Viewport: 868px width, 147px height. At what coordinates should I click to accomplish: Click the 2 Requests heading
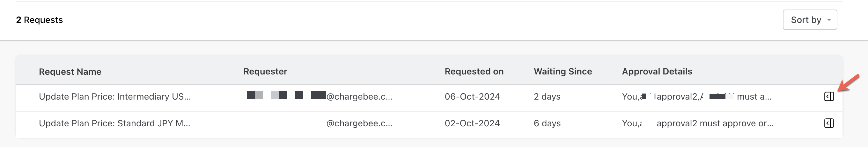pyautogui.click(x=40, y=20)
